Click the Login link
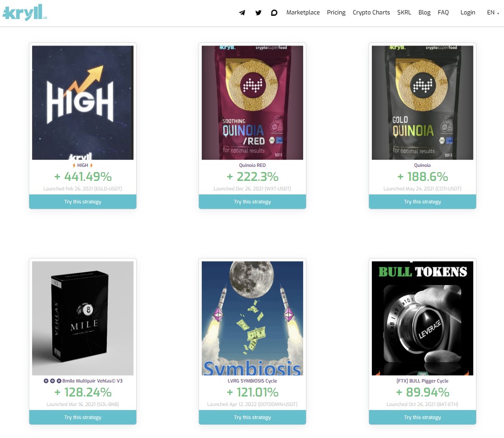Screen dimensions: 504x438 tap(468, 13)
